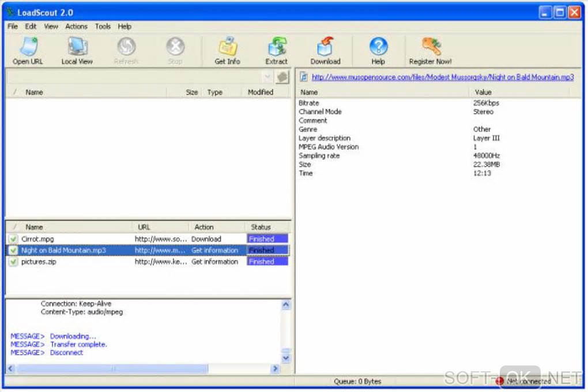Open the Actions menu
Viewport: 588px width, 392px height.
click(76, 27)
